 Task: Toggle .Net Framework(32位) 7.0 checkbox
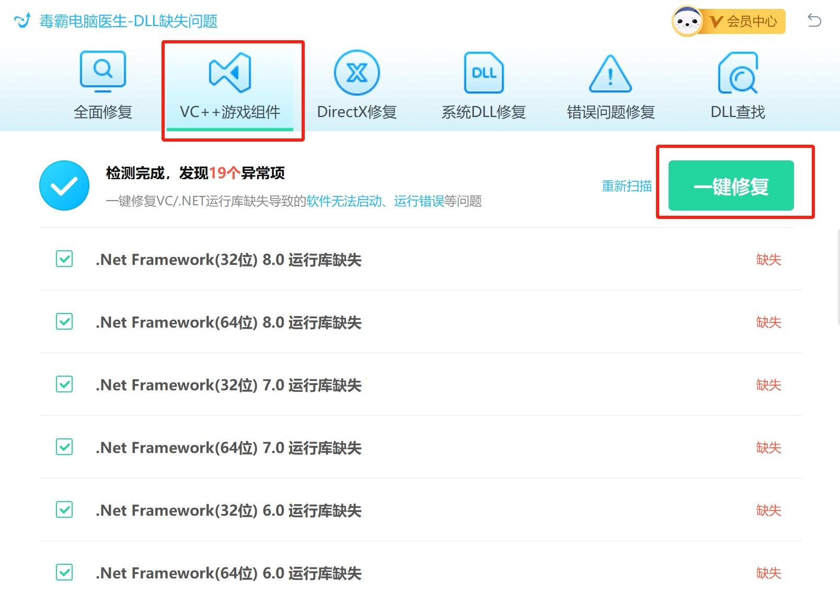pyautogui.click(x=64, y=385)
